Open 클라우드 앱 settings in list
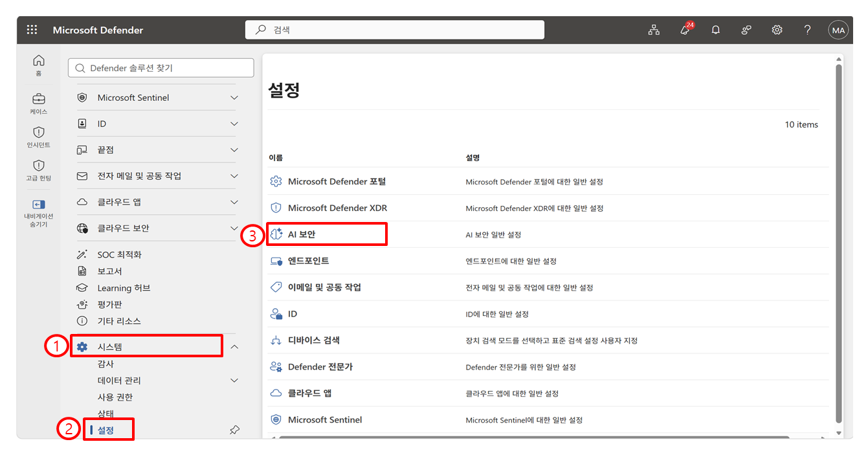The height and width of the screenshot is (455, 868). coord(309,393)
